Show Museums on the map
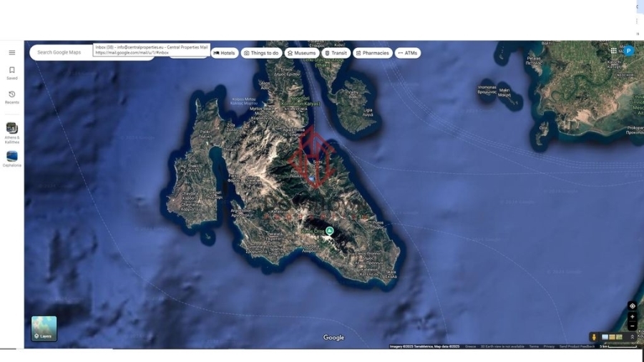 (x=301, y=53)
